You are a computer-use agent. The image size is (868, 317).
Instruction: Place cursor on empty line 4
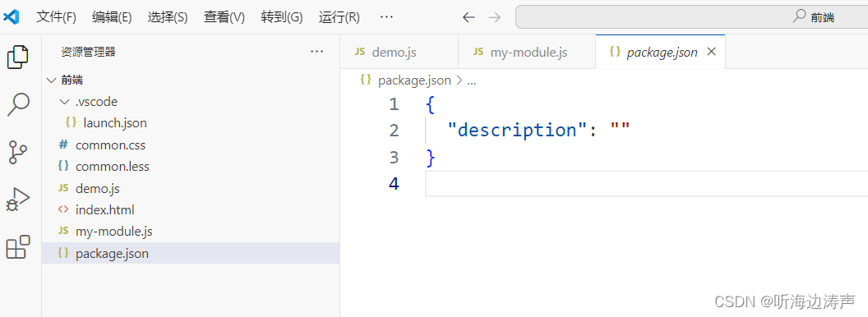pos(647,184)
